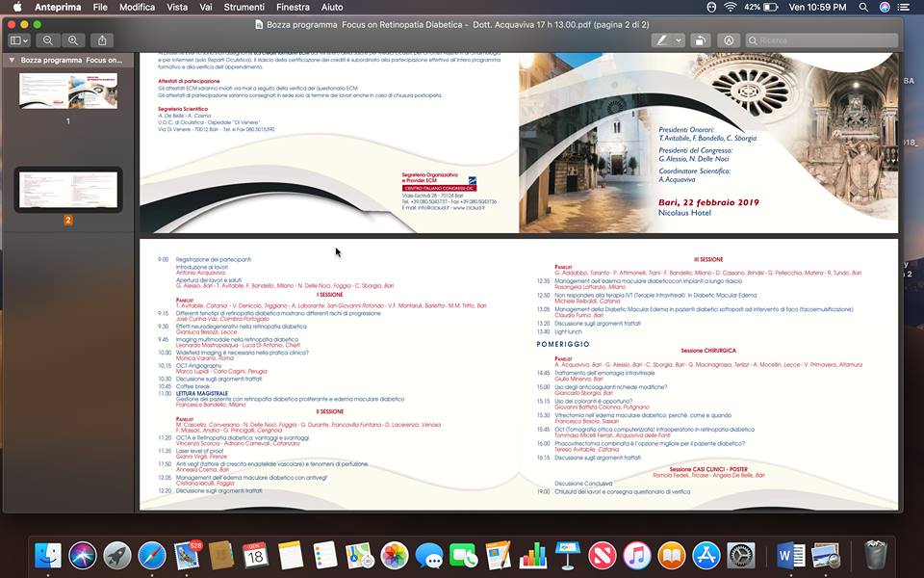
Task: Show the Markup toolbar
Action: click(729, 40)
